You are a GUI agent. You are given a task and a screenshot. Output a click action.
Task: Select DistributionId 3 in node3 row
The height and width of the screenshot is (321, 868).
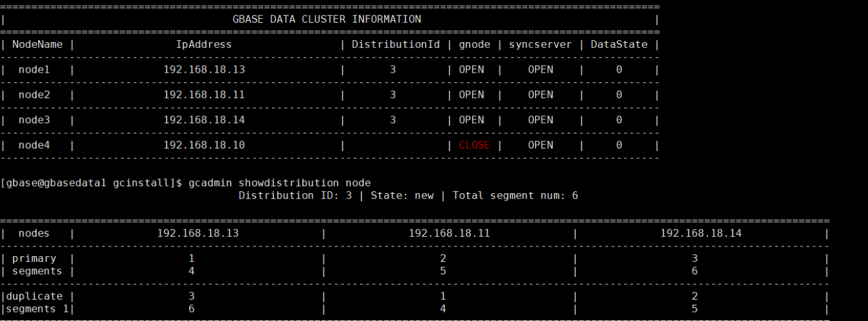pyautogui.click(x=393, y=120)
